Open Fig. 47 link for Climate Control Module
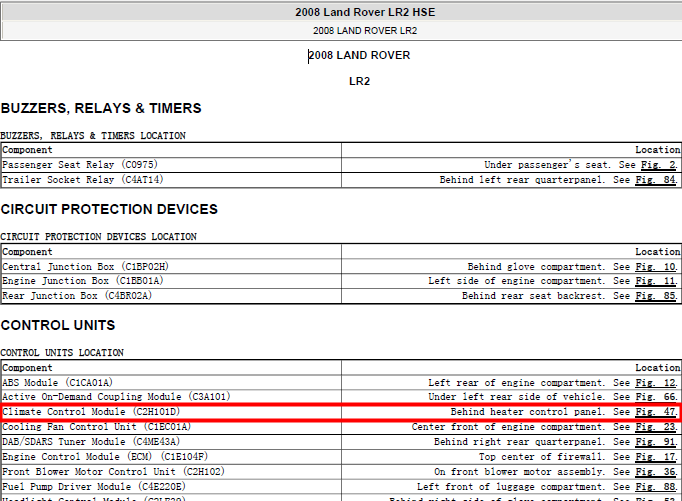Screen dimensions: 682x501 pos(656,411)
